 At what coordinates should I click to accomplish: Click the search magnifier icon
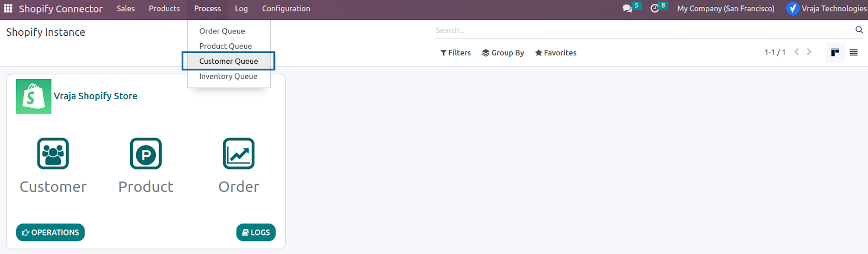click(859, 30)
